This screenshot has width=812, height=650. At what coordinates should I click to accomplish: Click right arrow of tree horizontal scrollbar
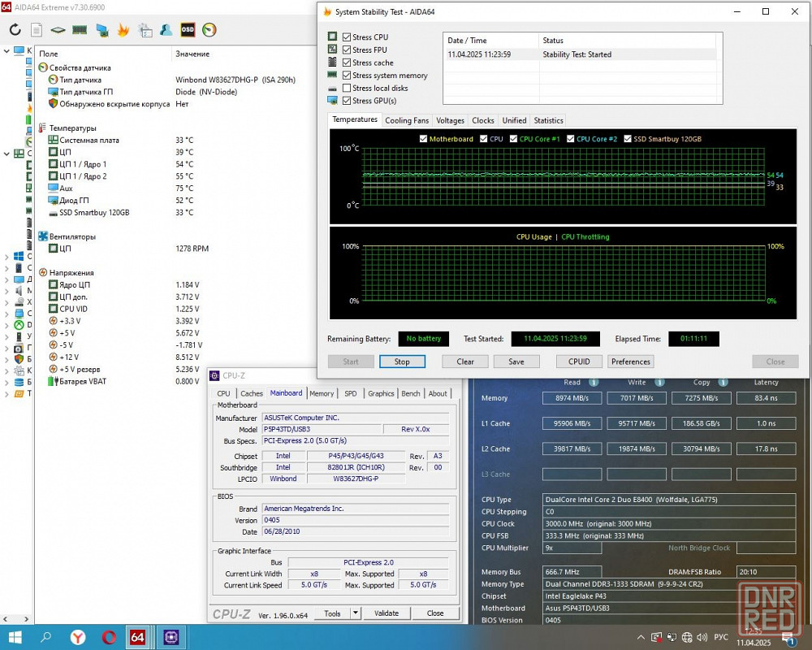point(27,619)
